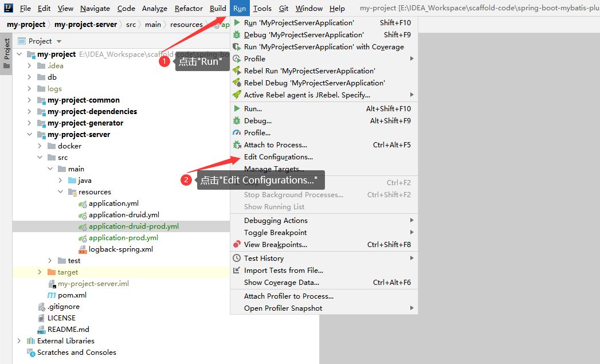This screenshot has width=600, height=364.
Task: Click the Run with Coverage shield icon
Action: pos(237,47)
